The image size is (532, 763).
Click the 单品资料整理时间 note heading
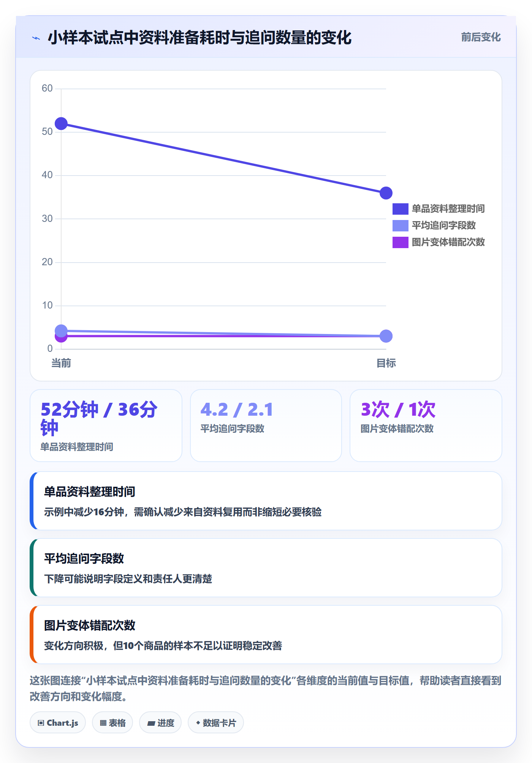coord(90,492)
